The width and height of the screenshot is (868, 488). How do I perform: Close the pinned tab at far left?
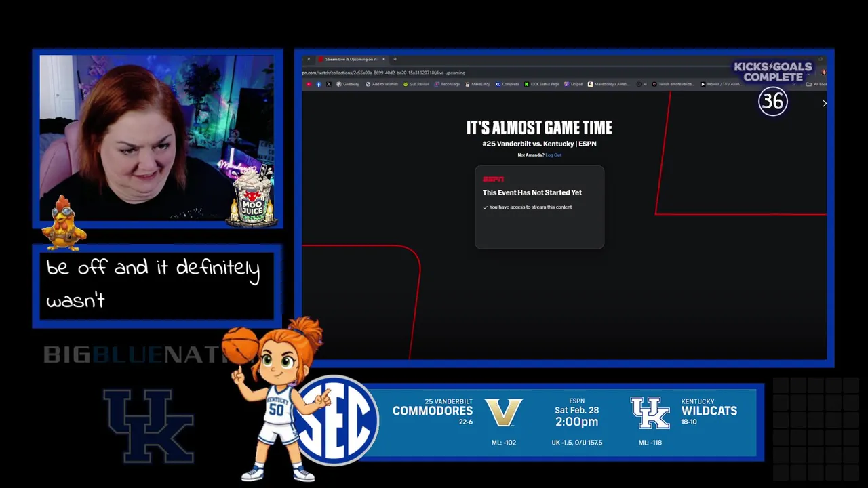tap(309, 59)
